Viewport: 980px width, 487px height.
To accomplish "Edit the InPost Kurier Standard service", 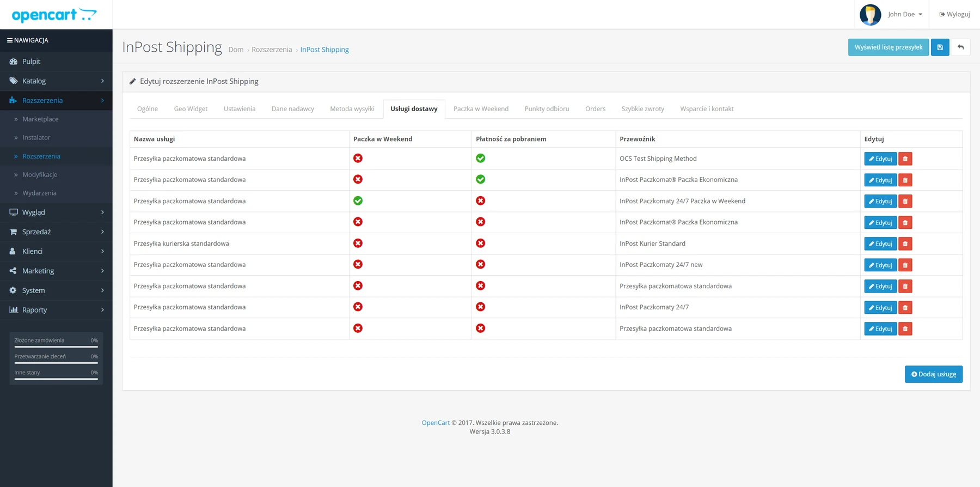I will 880,244.
